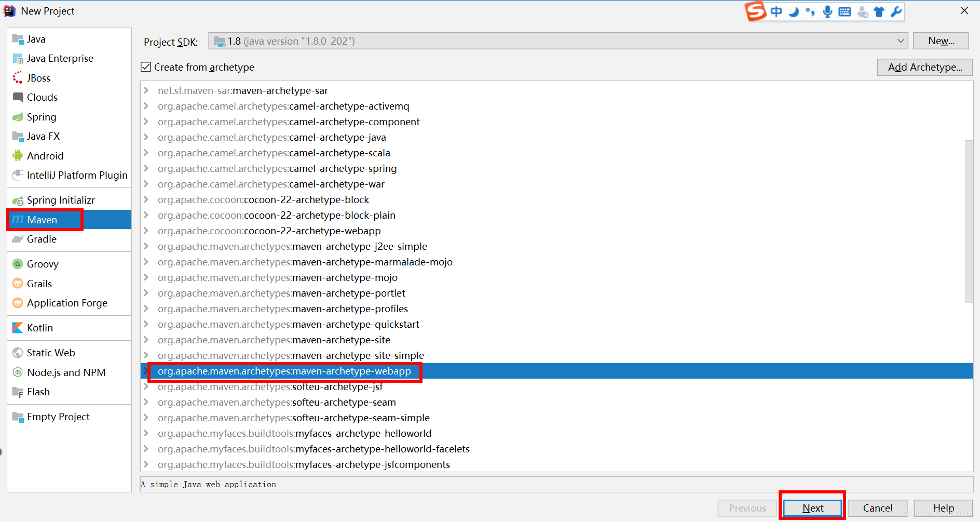980x522 pixels.
Task: Select maven-archetype-j2ee-simple archetype
Action: point(556,246)
